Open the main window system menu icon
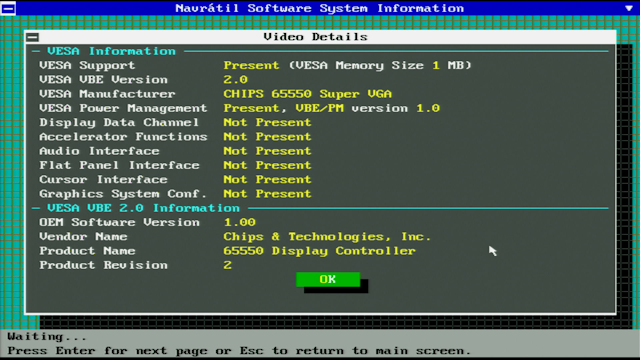 pyautogui.click(x=8, y=8)
